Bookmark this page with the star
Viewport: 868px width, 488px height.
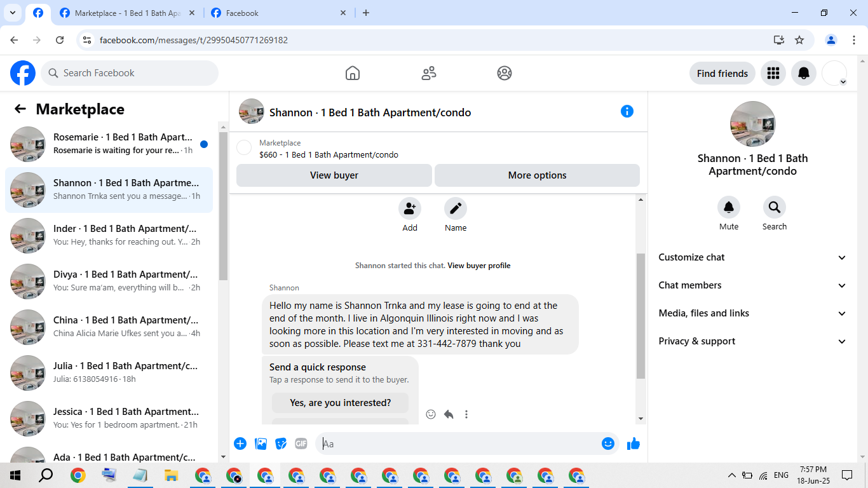[799, 40]
